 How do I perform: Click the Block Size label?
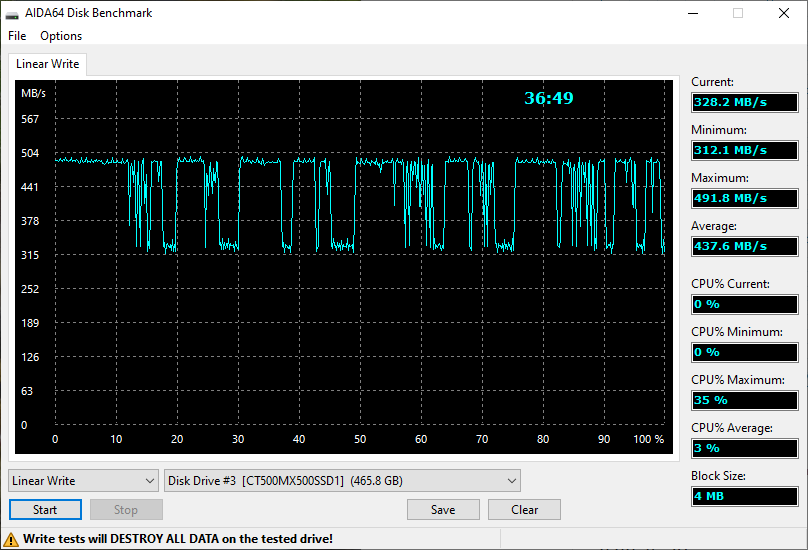pyautogui.click(x=718, y=476)
